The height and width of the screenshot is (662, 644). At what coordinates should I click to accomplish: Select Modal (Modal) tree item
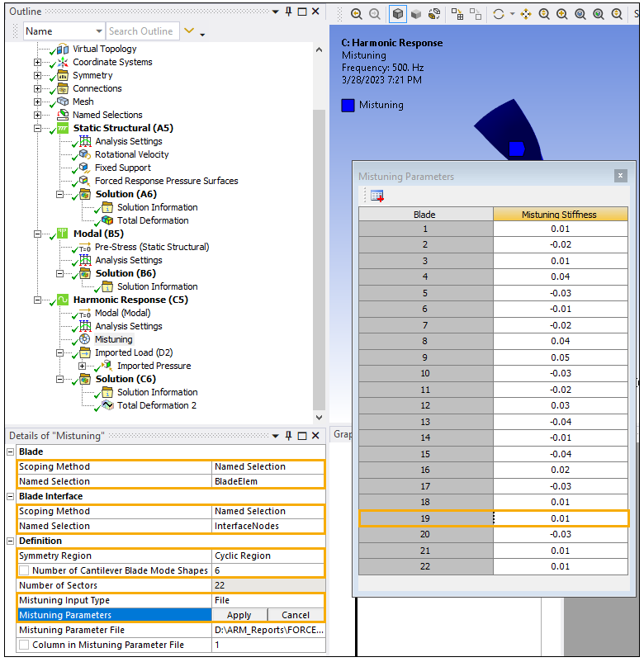(x=122, y=313)
